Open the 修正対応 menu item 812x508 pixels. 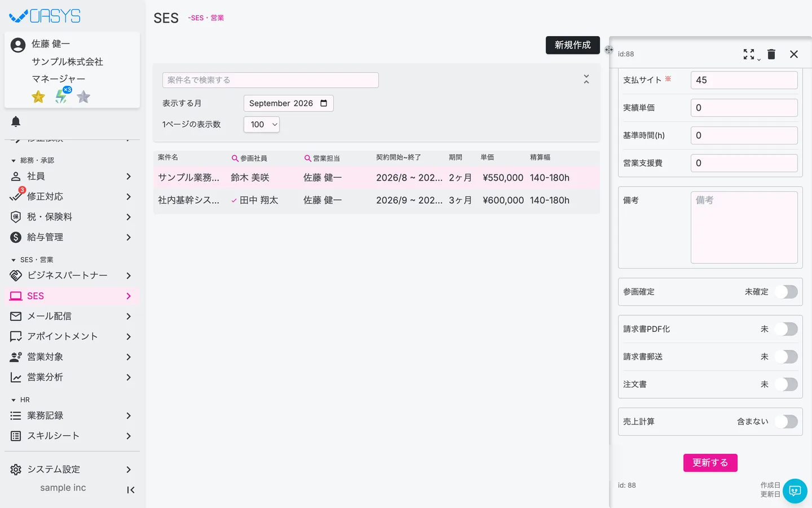[x=72, y=197]
